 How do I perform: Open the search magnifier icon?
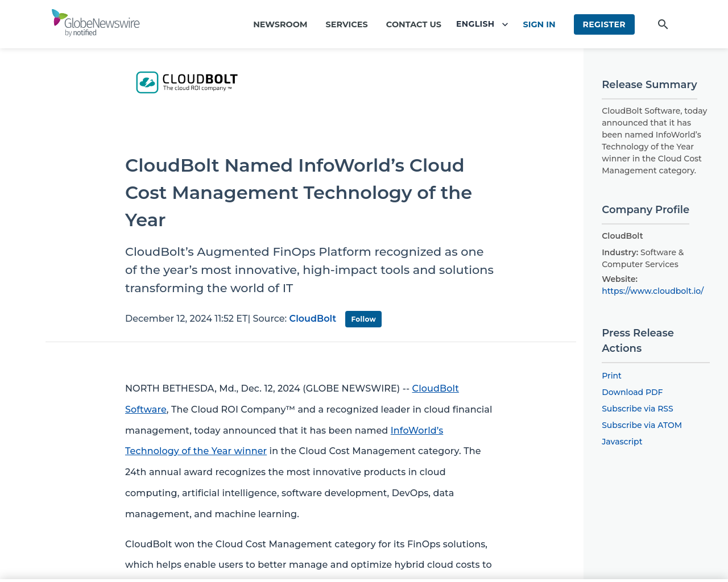(x=663, y=24)
